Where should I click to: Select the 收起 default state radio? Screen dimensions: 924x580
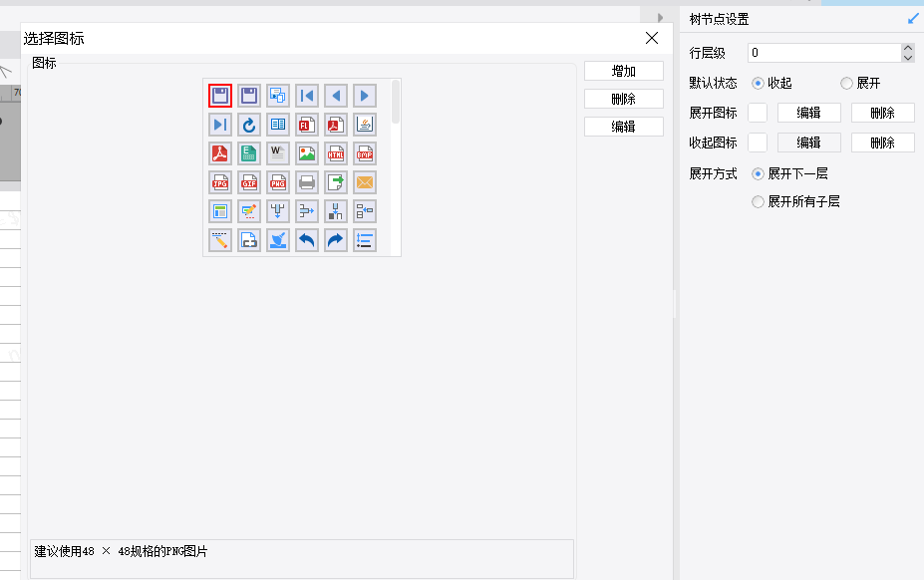[758, 83]
